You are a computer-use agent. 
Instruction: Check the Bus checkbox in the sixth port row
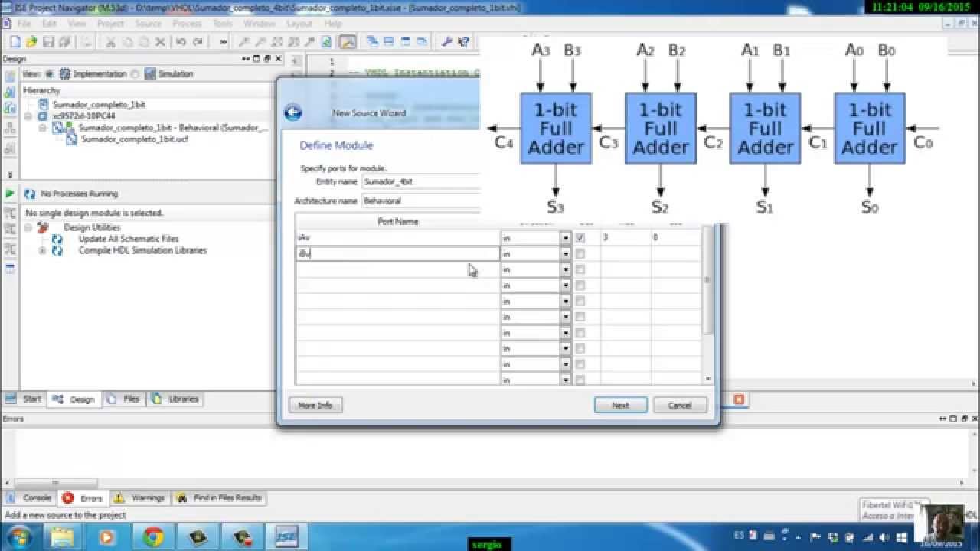[x=580, y=317]
